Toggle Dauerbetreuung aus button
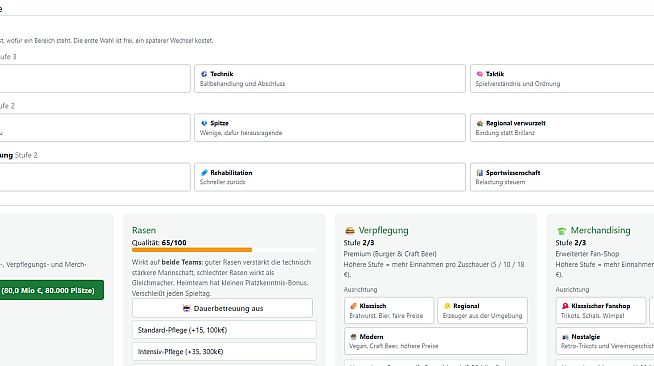Screen dimensions: 654x366 point(222,308)
